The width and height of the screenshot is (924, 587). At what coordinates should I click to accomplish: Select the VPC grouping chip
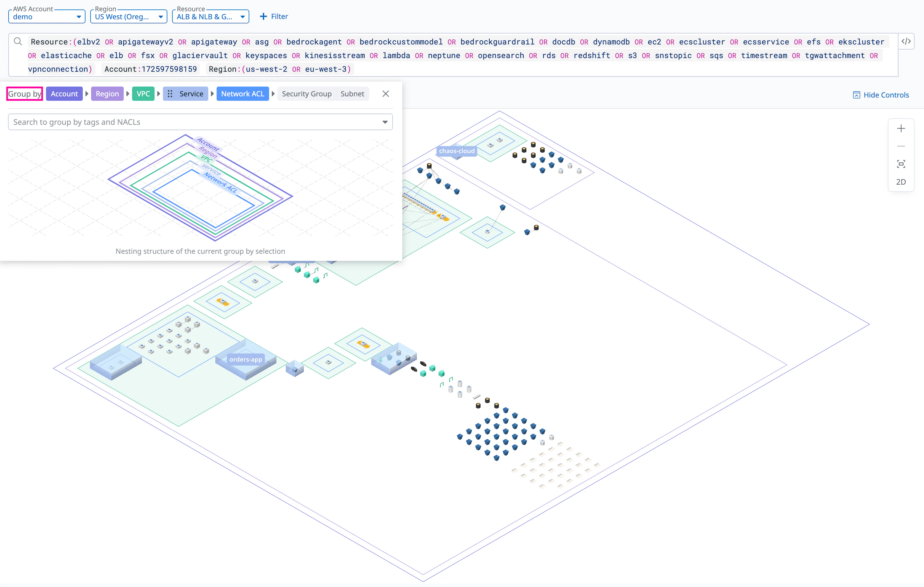143,94
